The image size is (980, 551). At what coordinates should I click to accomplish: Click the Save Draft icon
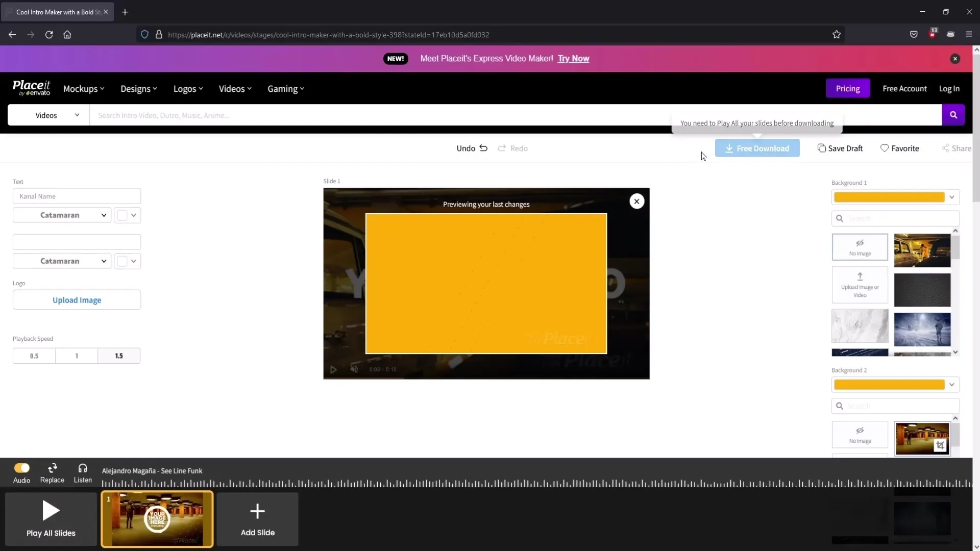[821, 148]
